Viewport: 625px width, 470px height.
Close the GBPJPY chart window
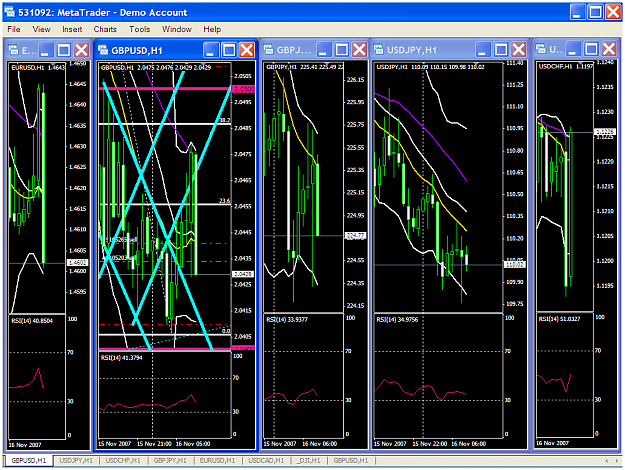pyautogui.click(x=360, y=49)
